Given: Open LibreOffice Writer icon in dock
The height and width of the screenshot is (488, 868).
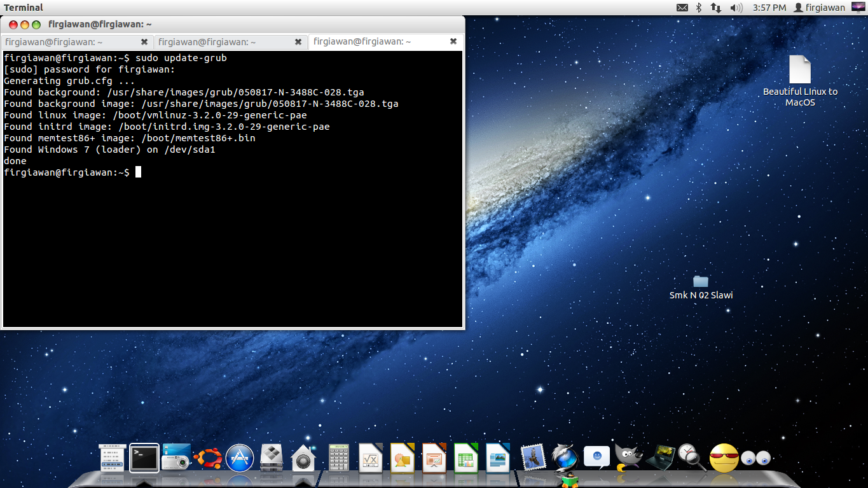Looking at the screenshot, I should coord(498,458).
